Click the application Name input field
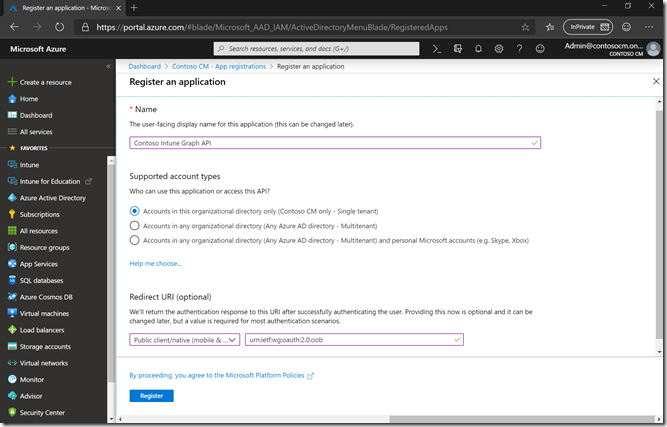667x427 pixels. (334, 143)
